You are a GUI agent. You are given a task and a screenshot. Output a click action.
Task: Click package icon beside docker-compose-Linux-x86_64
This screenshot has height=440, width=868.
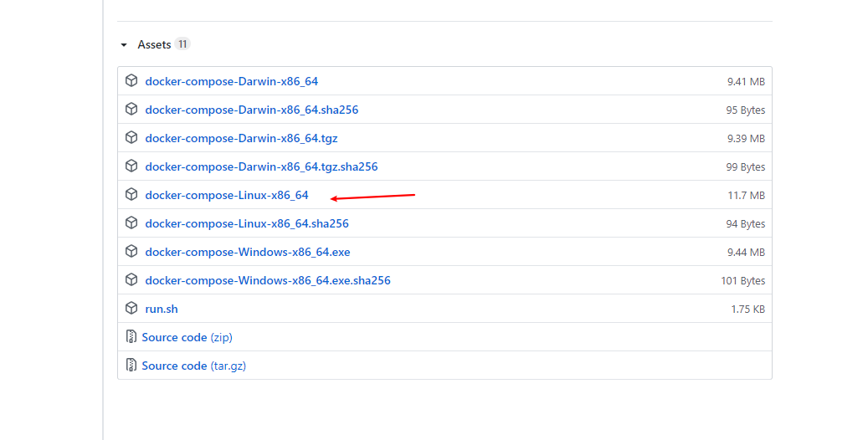pyautogui.click(x=131, y=194)
